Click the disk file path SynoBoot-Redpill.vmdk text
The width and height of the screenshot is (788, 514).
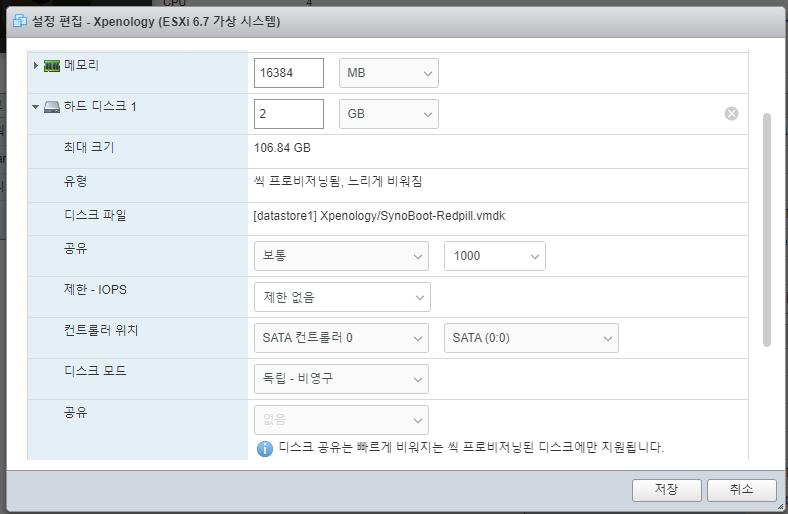[x=379, y=216]
